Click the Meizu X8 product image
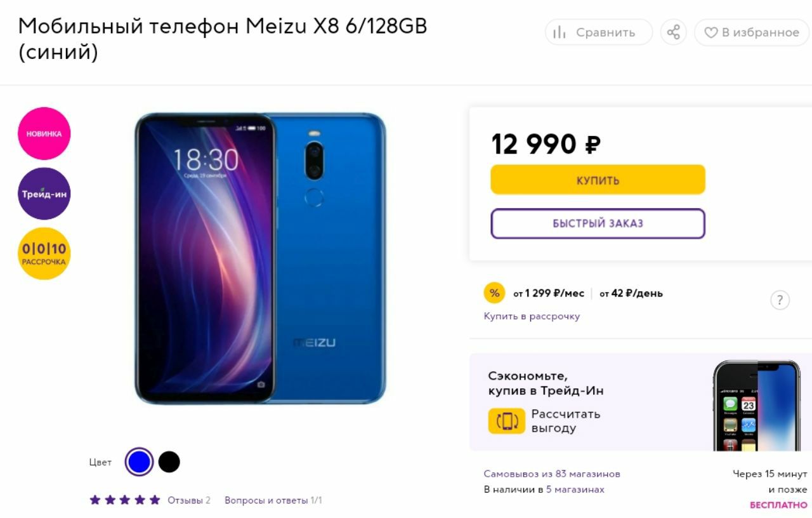812x518 pixels. (x=260, y=258)
